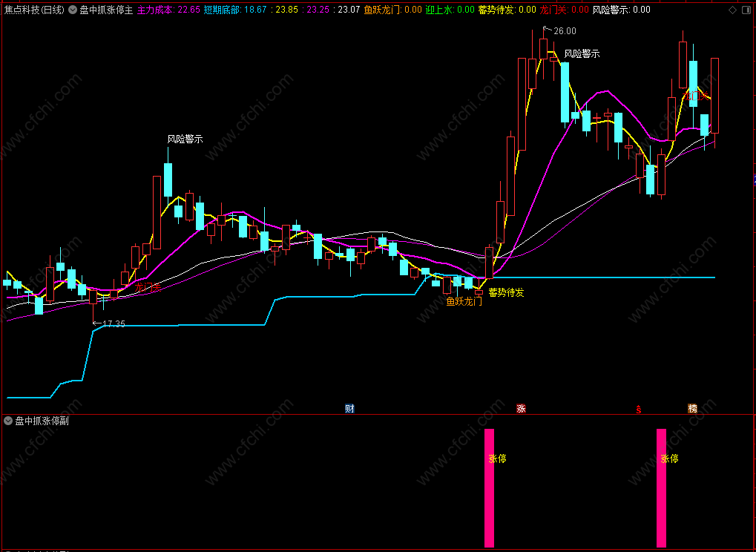
Task: Click the candlestick at the 26.00 peak
Action: pyautogui.click(x=543, y=48)
